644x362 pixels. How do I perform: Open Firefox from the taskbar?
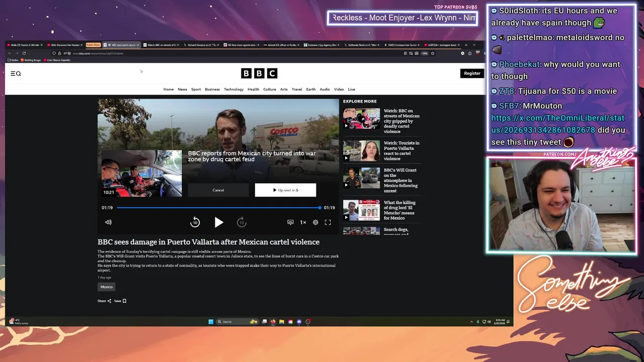pyautogui.click(x=273, y=322)
